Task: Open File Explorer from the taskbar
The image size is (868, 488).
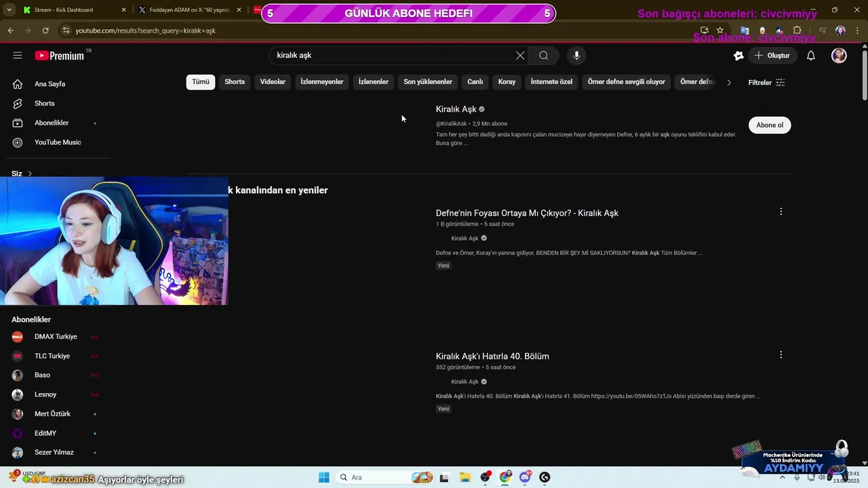Action: (x=465, y=477)
